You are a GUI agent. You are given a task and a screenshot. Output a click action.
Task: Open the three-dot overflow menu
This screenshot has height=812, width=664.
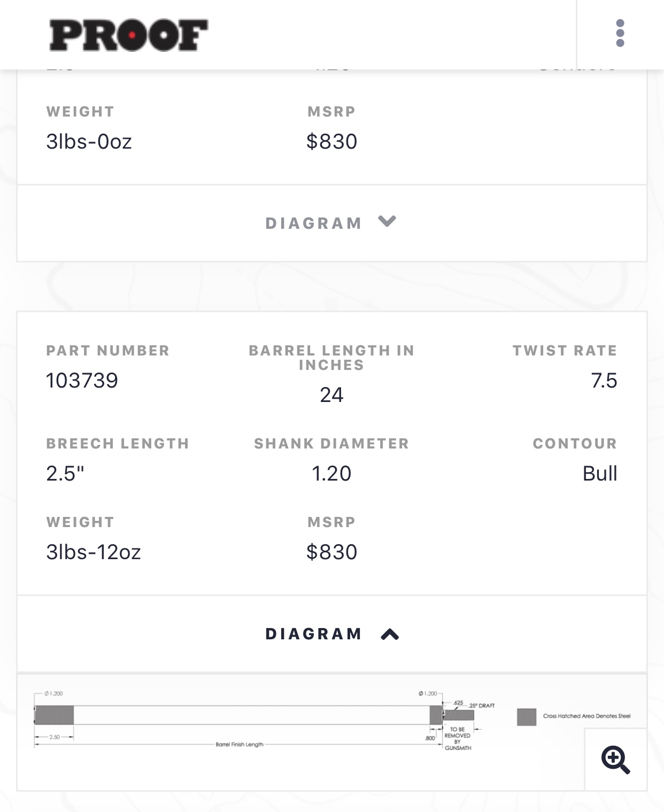pyautogui.click(x=620, y=34)
